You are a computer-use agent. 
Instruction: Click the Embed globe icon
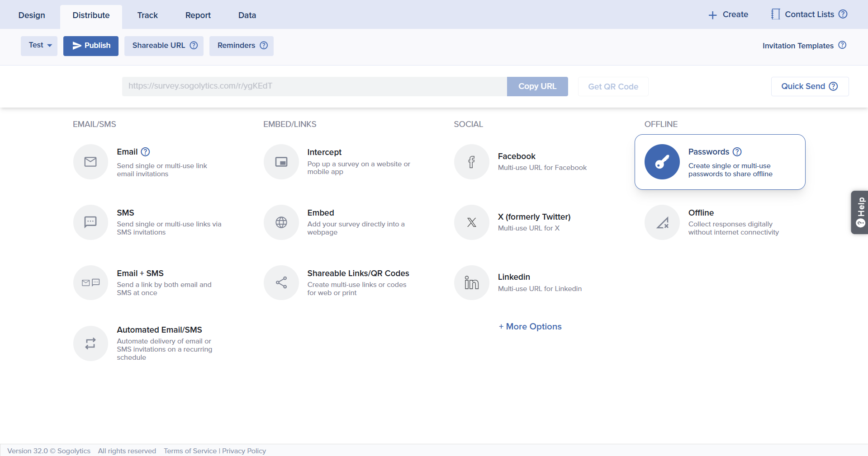point(281,222)
